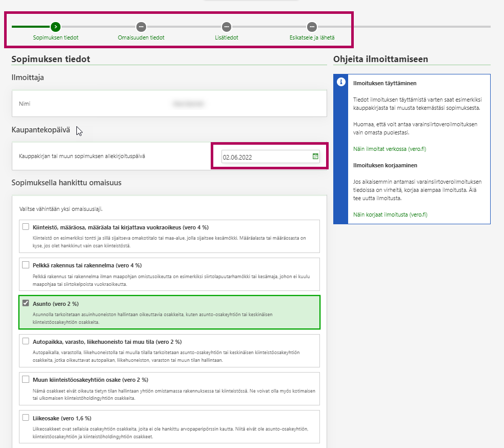Open the Esikatsele ja lähetä step label

(x=312, y=37)
